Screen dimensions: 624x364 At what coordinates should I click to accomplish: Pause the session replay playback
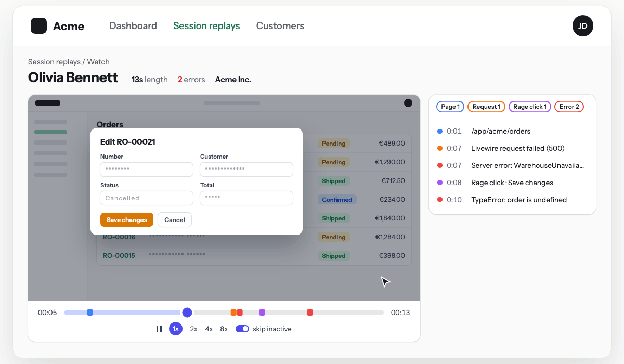click(159, 329)
